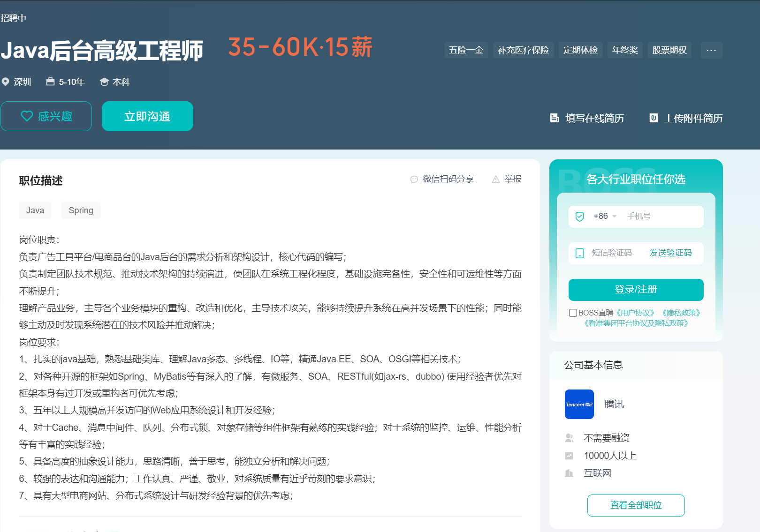Click the salary text 35-60K·15薪

pos(300,47)
